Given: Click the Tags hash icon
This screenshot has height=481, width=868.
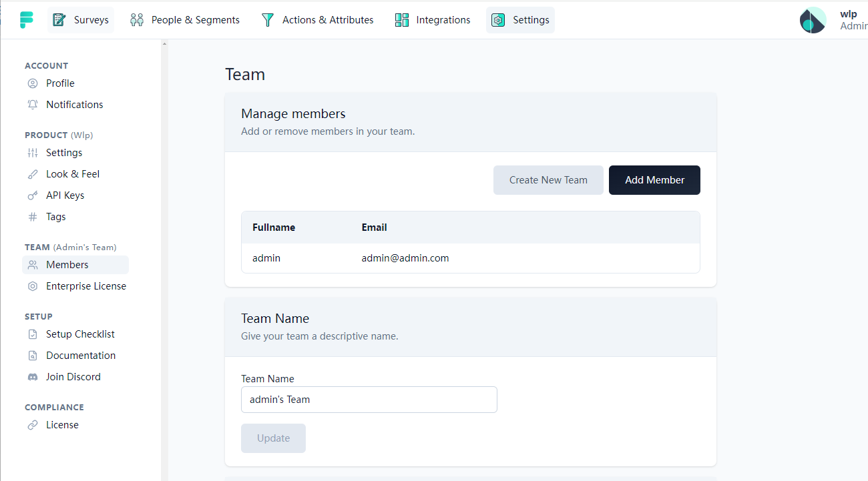Looking at the screenshot, I should [x=33, y=217].
